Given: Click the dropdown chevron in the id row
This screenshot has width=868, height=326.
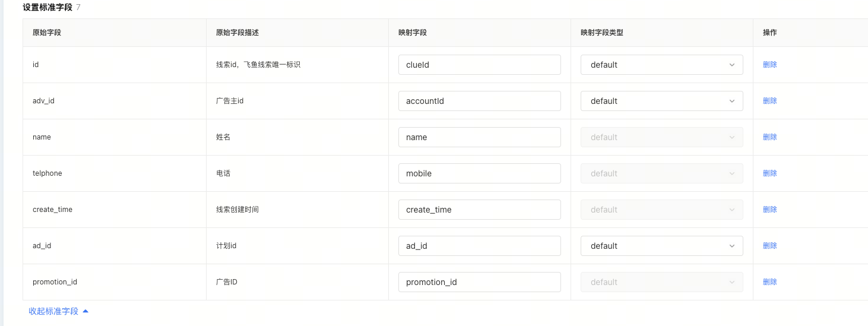Looking at the screenshot, I should pyautogui.click(x=732, y=65).
